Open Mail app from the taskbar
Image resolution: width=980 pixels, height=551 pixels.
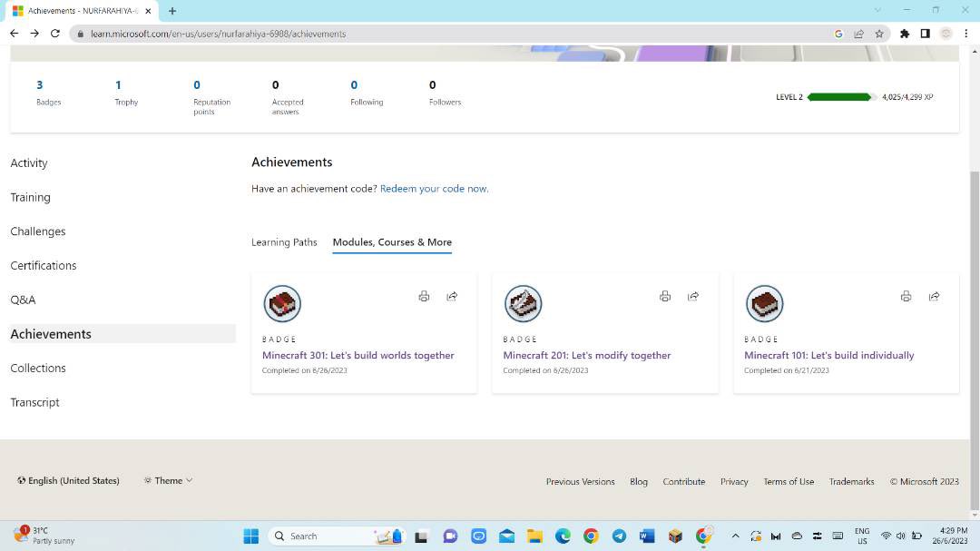click(506, 536)
